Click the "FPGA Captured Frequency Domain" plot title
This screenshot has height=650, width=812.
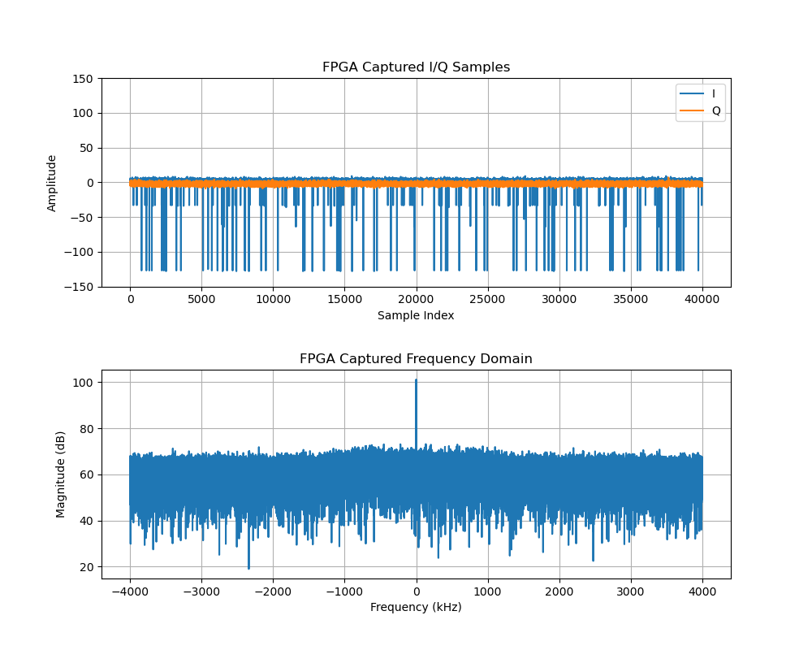tap(416, 359)
